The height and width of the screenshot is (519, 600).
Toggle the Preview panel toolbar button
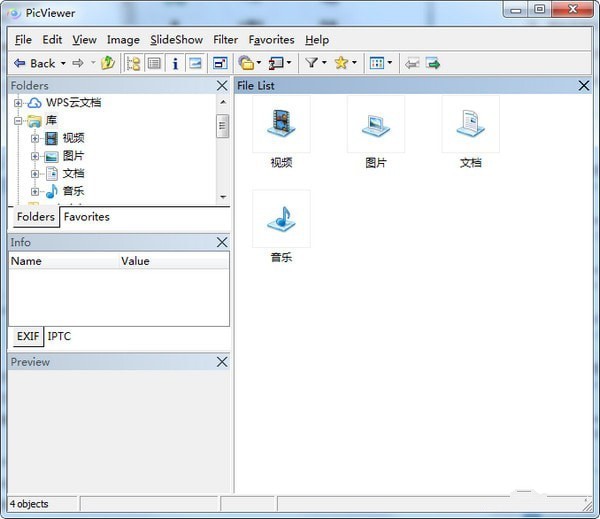tap(196, 63)
